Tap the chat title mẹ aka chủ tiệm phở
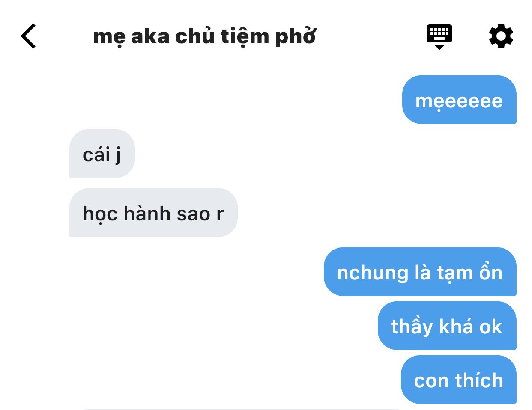 click(x=205, y=36)
